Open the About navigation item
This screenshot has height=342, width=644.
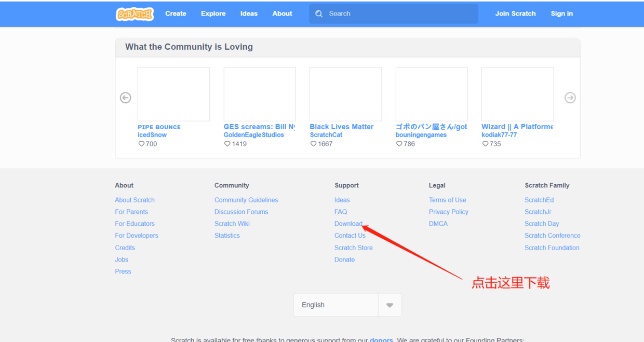(x=282, y=13)
